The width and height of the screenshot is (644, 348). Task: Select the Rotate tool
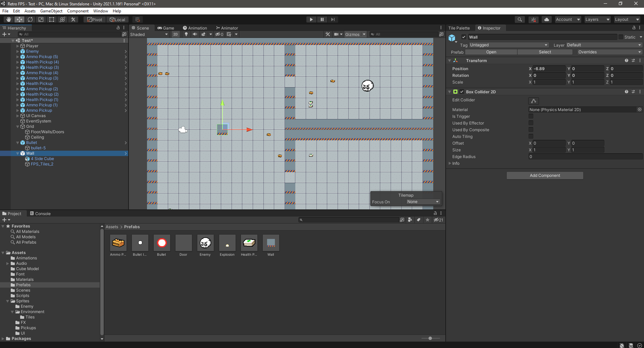[30, 19]
